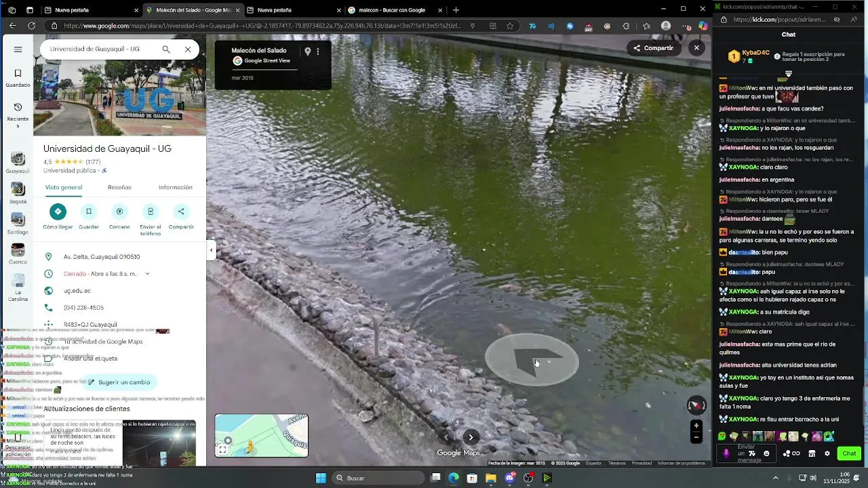Open browser extensions puzzle icon
The height and width of the screenshot is (488, 868).
click(626, 26)
